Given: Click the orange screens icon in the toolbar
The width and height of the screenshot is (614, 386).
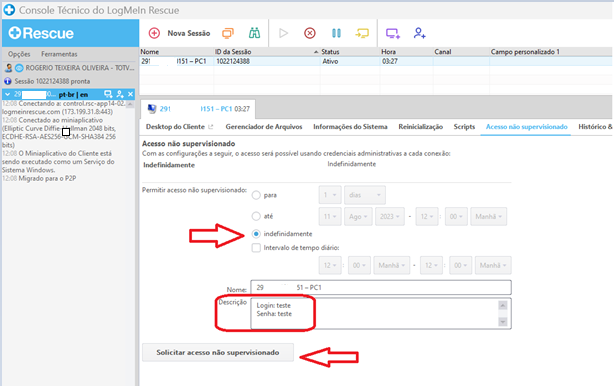Looking at the screenshot, I should [x=228, y=33].
